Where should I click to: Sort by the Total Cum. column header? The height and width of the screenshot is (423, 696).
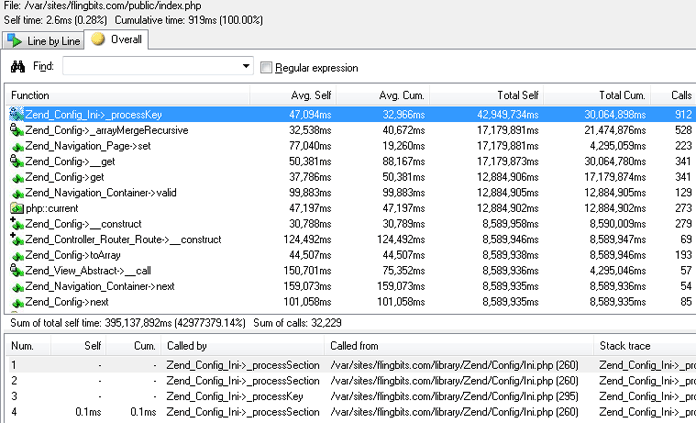(x=597, y=95)
